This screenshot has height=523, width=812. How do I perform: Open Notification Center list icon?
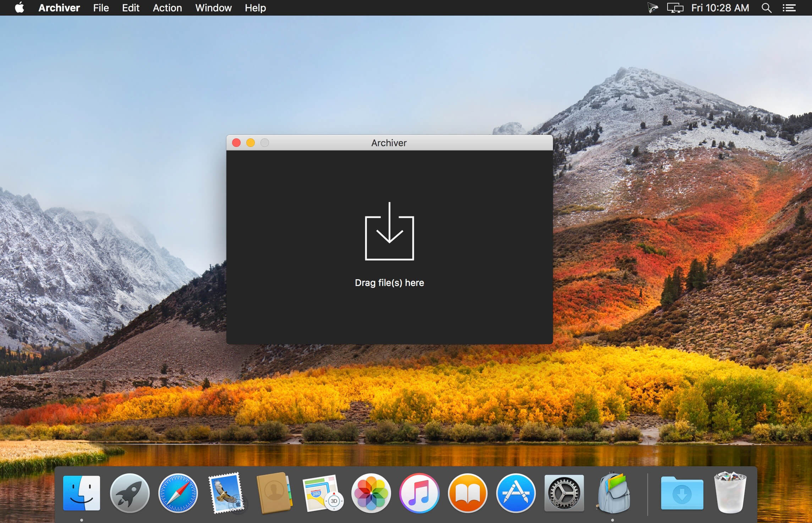tap(789, 8)
